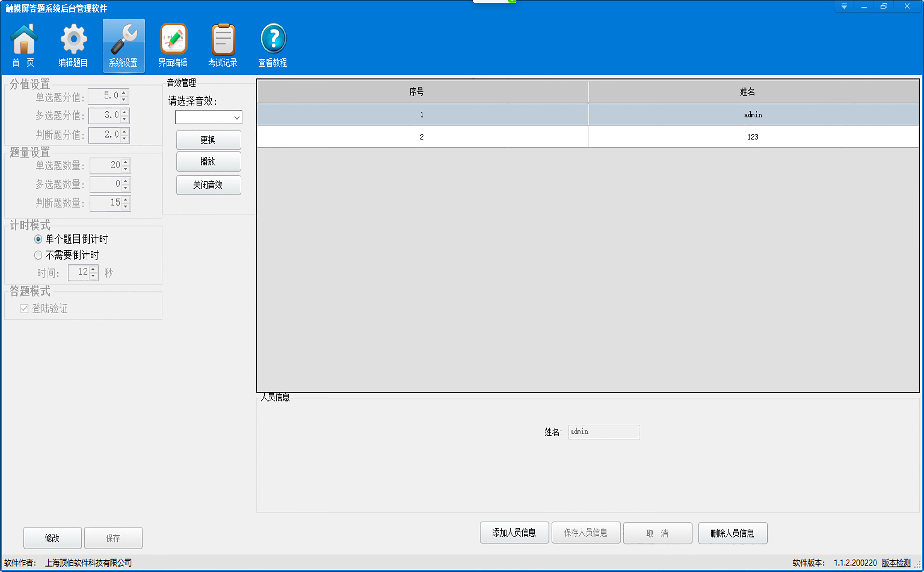Increase countdown 时间 seconds spinner
This screenshot has width=924, height=572.
coord(93,269)
